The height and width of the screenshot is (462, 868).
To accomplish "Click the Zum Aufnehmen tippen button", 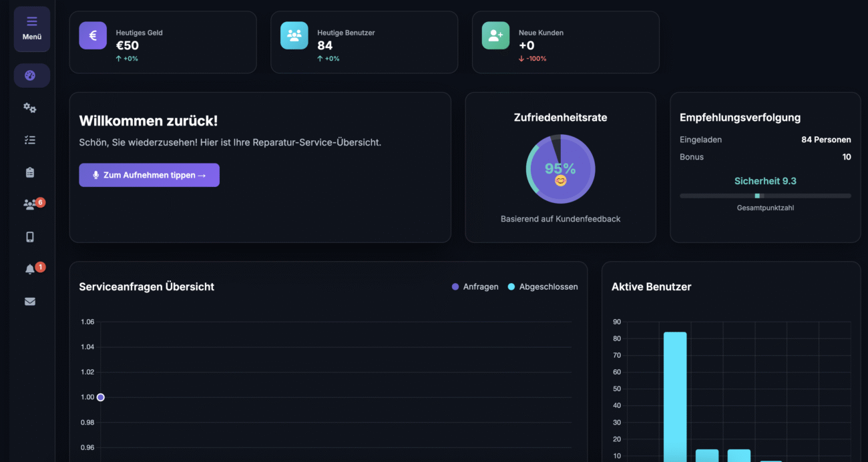I will 149,175.
